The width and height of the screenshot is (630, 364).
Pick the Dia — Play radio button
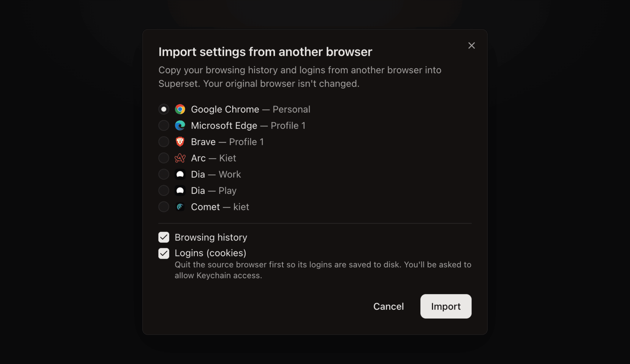[164, 191]
